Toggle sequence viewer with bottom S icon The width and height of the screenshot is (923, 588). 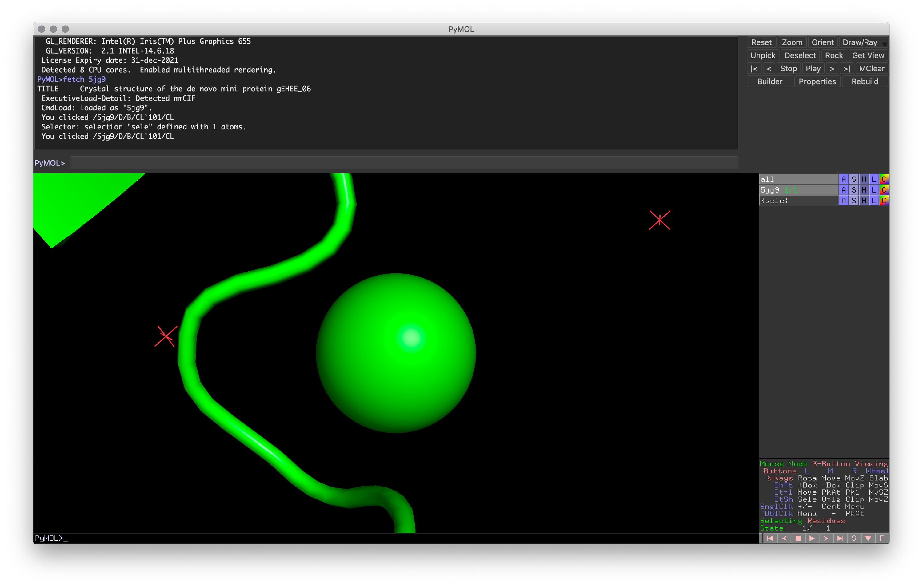coord(854,538)
